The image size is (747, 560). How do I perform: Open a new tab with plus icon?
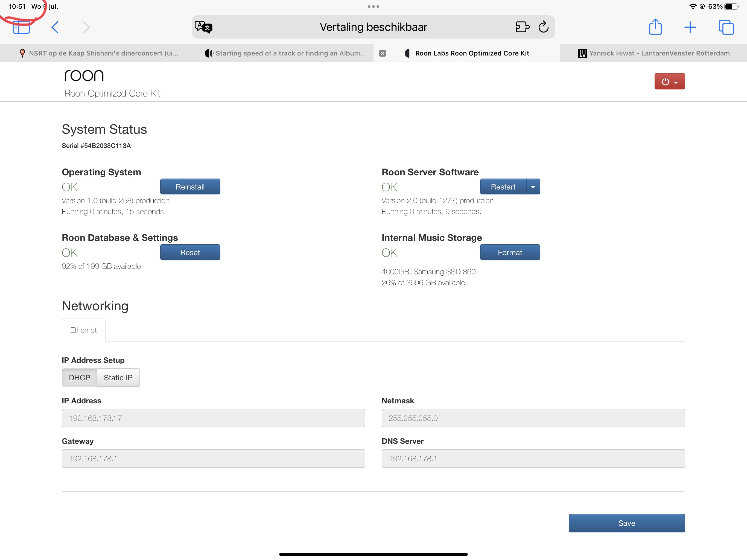(x=690, y=27)
